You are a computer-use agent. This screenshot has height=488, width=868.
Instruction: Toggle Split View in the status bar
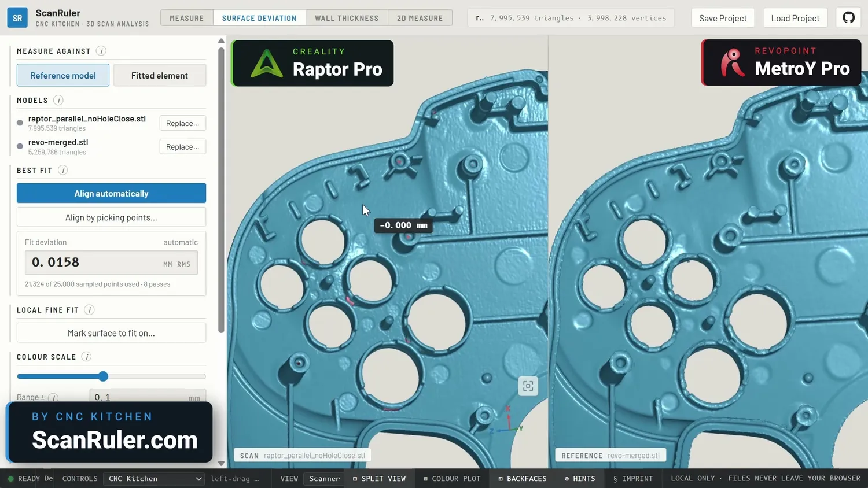pos(379,479)
